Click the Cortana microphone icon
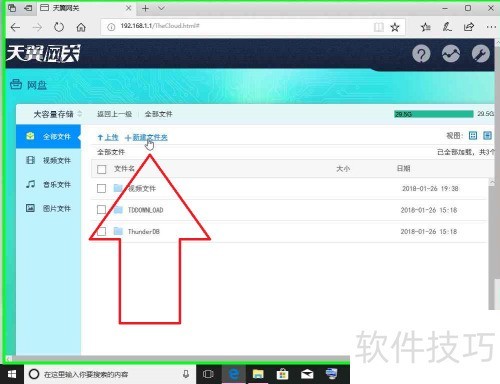 coord(186,374)
